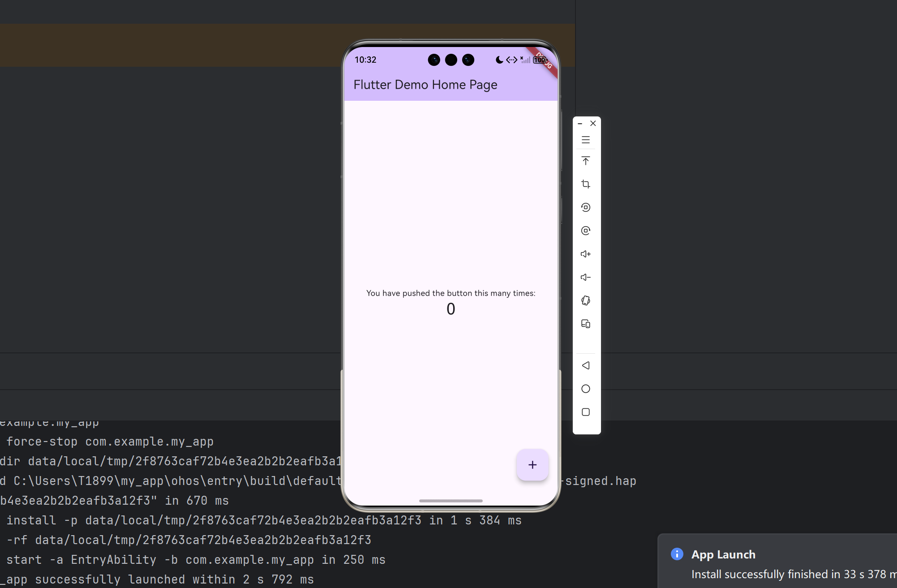Screen dimensions: 897x588
Task: Click the App Launch notification info icon
Action: [677, 554]
